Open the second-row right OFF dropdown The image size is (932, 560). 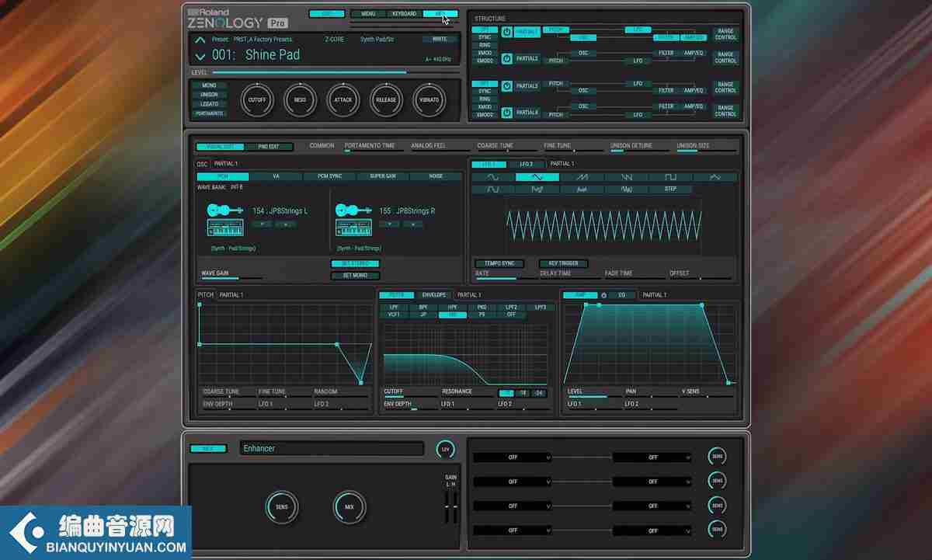(652, 482)
